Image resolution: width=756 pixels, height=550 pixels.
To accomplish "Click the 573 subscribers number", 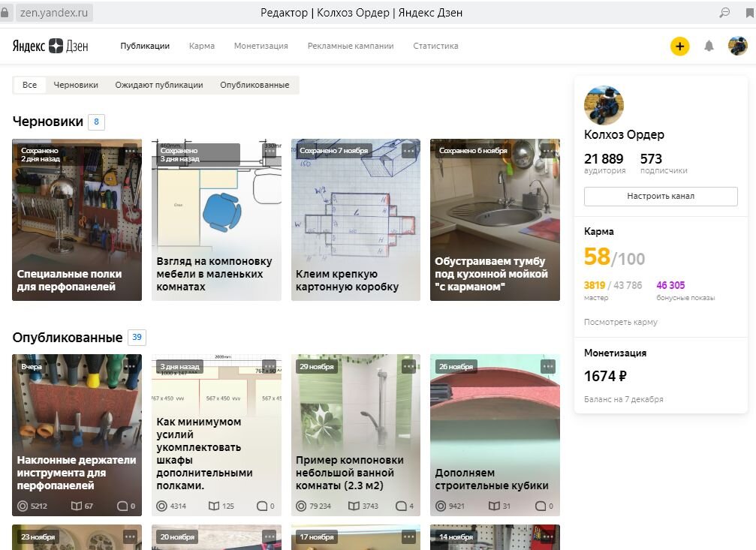I will pos(651,158).
